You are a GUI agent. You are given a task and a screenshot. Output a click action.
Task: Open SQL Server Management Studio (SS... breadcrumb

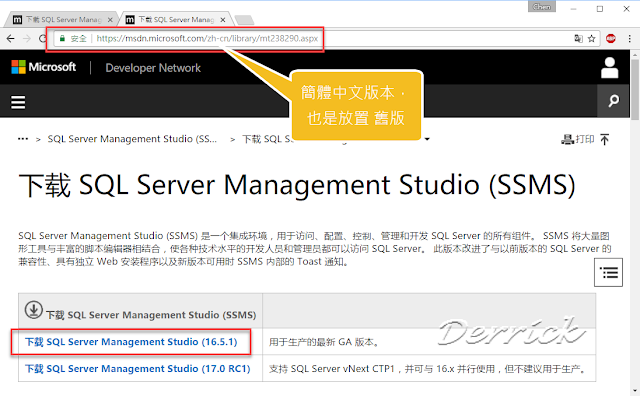132,139
